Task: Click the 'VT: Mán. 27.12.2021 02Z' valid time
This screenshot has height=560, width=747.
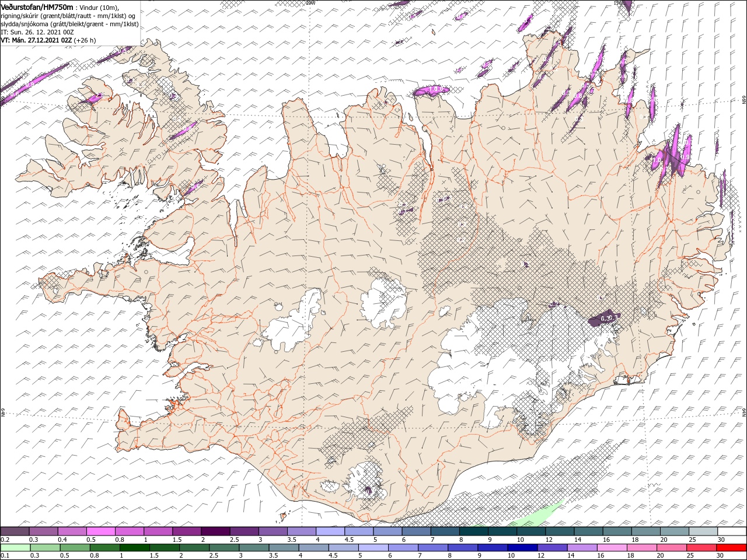Action: click(x=36, y=40)
